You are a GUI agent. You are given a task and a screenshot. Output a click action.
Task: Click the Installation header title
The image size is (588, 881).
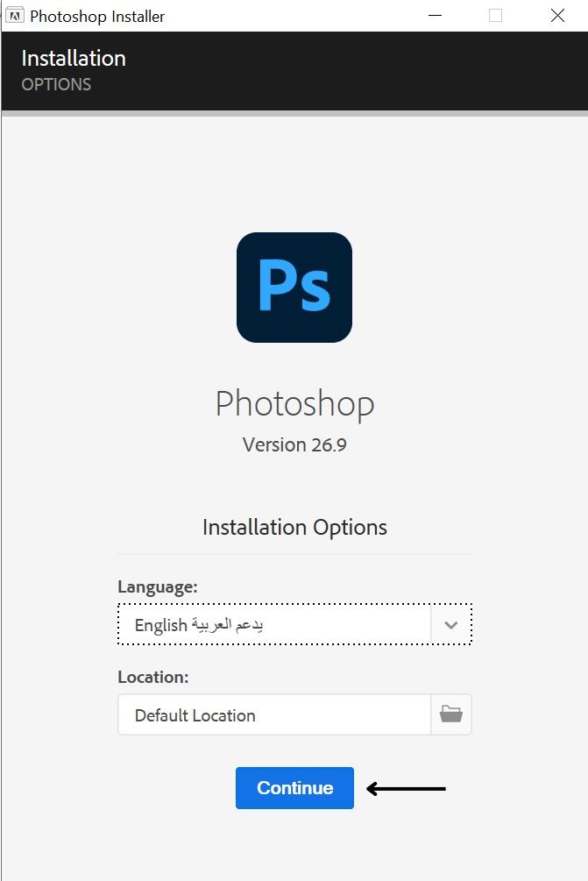(x=74, y=59)
